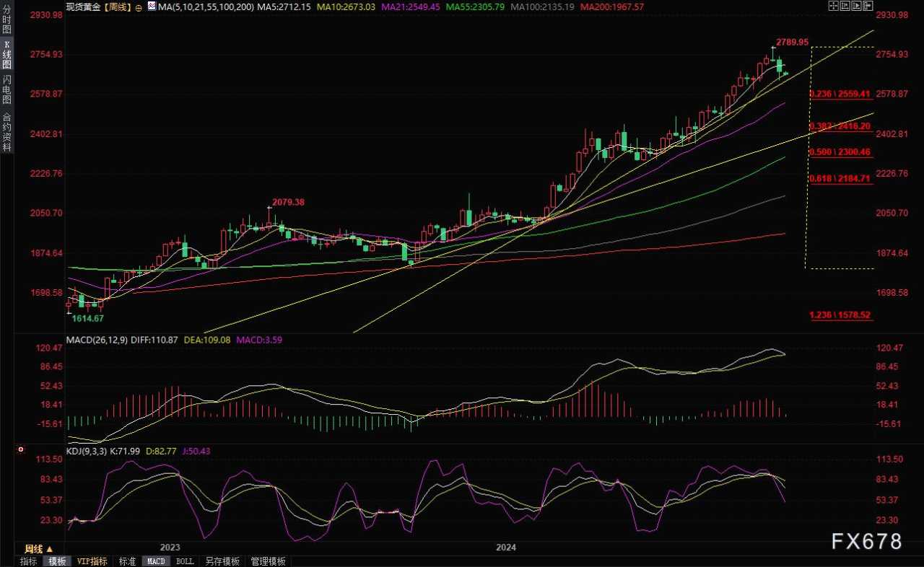Click the second top-right chart playback icon

845,6
